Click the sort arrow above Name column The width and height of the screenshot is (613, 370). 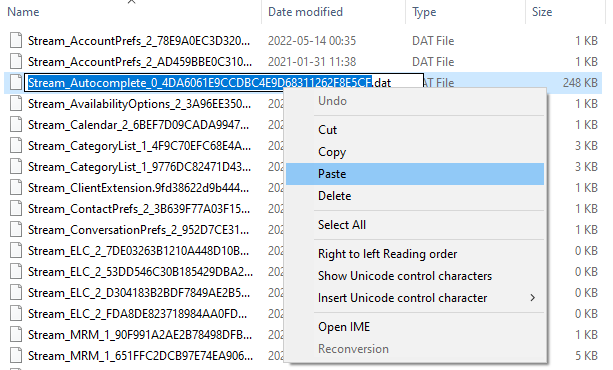pyautogui.click(x=131, y=2)
